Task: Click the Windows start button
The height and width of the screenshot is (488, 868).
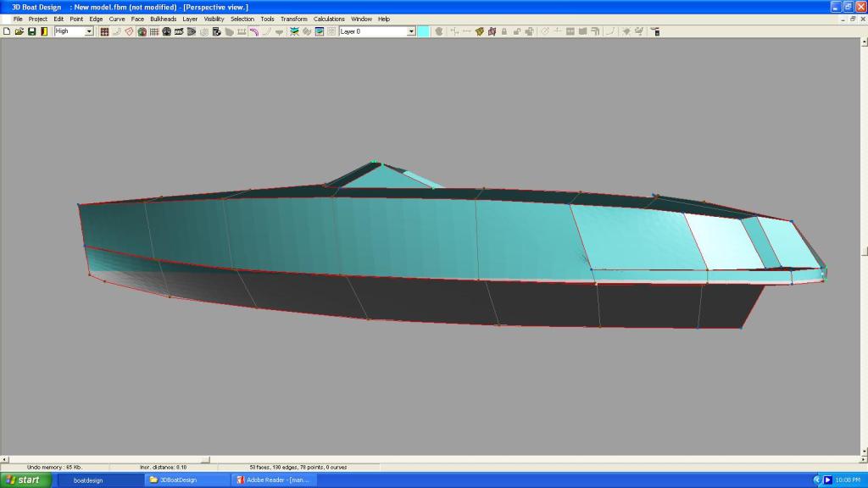Action: [x=25, y=480]
